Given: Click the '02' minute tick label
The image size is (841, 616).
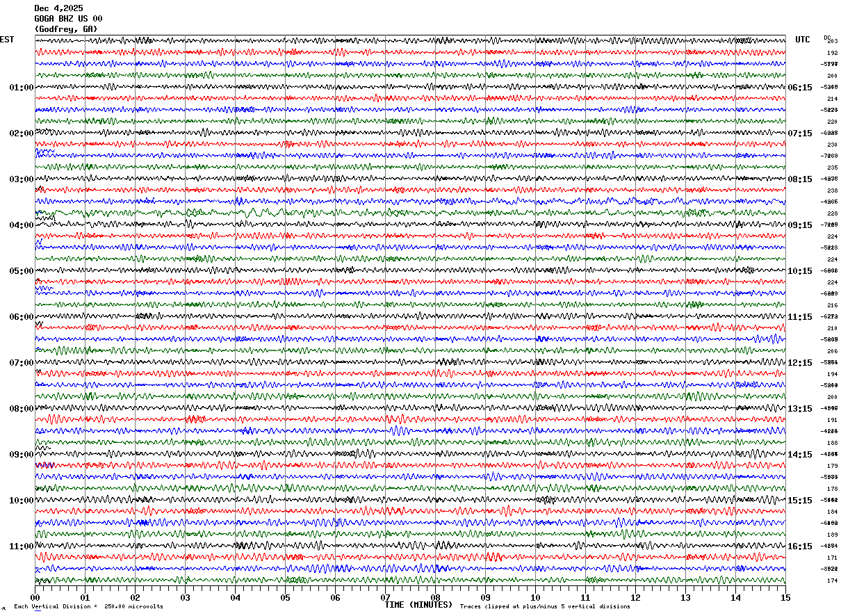Looking at the screenshot, I should click(x=135, y=597).
